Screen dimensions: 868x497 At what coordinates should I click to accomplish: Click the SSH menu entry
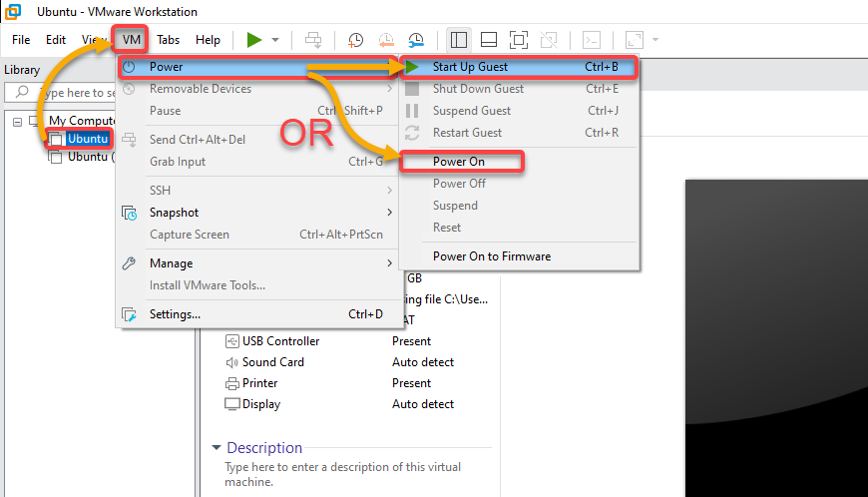coord(258,191)
